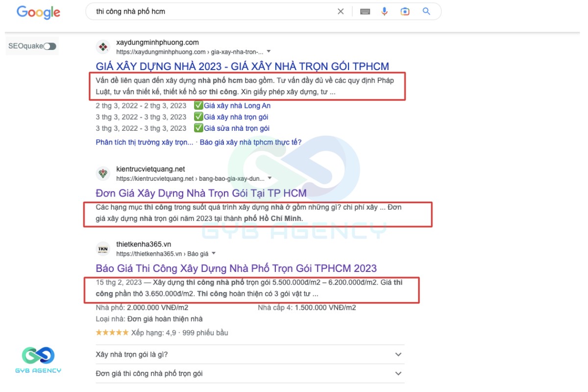Screen dimensions: 588x392
Task: Open "Giá xây nhà trọn gói" sitelink
Action: pyautogui.click(x=236, y=117)
